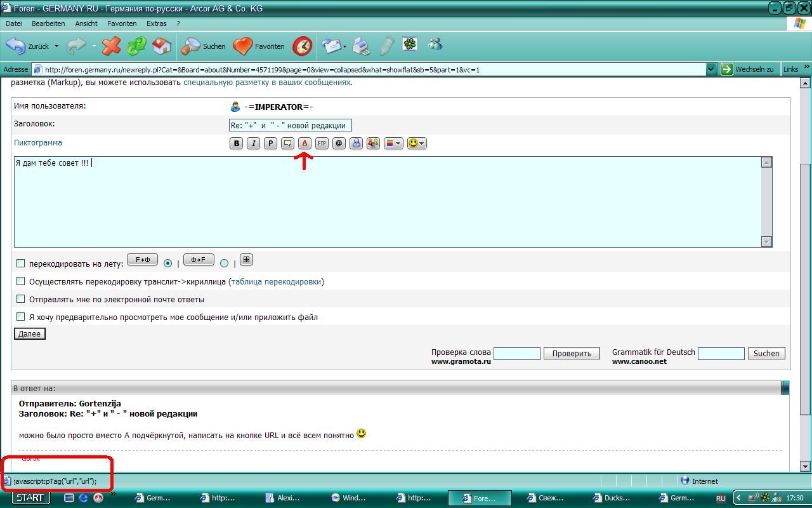Open browser History clock icon

coord(302,46)
